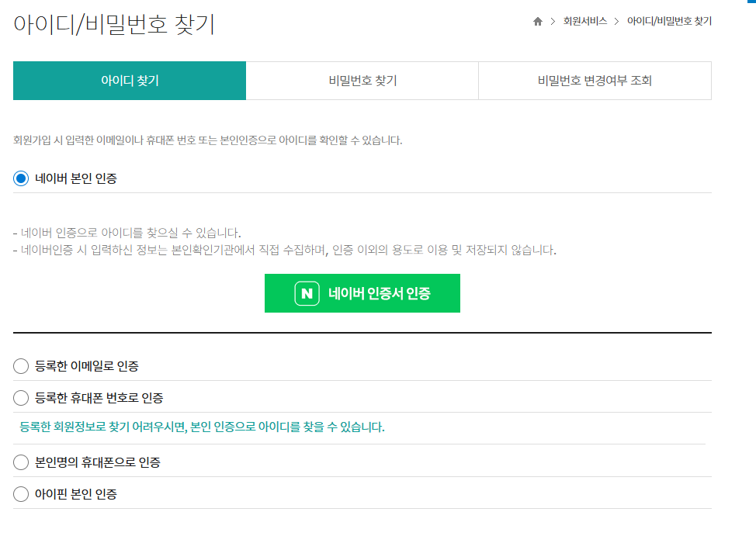Click the chevron after 회원서비스 in breadcrumb

tap(617, 22)
